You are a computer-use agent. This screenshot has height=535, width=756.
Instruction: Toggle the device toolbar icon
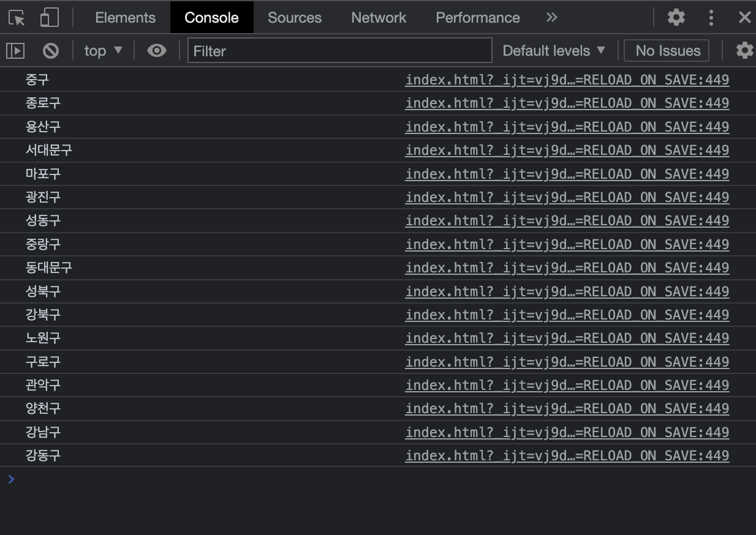point(49,18)
